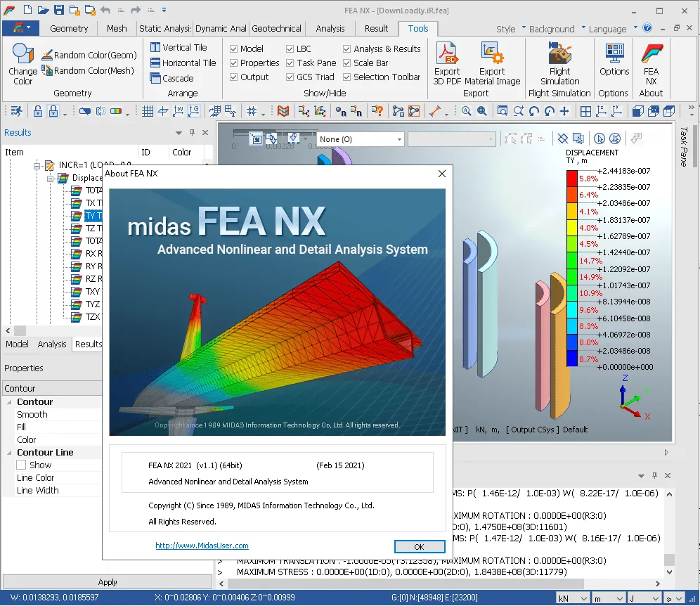Screen dimensions: 700x606
Task: Select the TZ displacement tree item
Action: tap(93, 228)
